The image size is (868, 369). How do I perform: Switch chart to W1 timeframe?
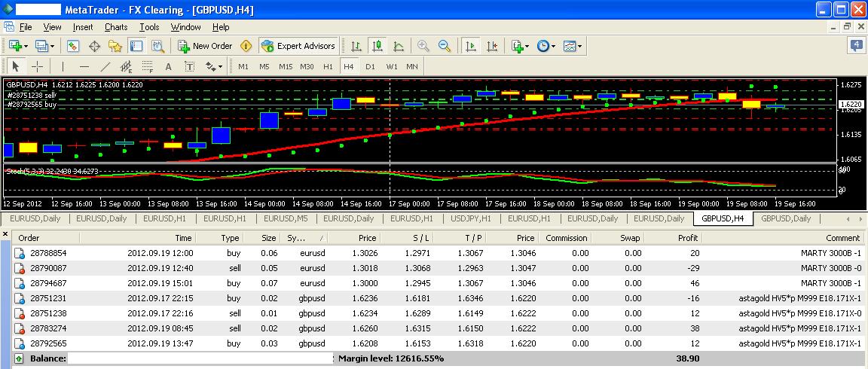pyautogui.click(x=392, y=67)
